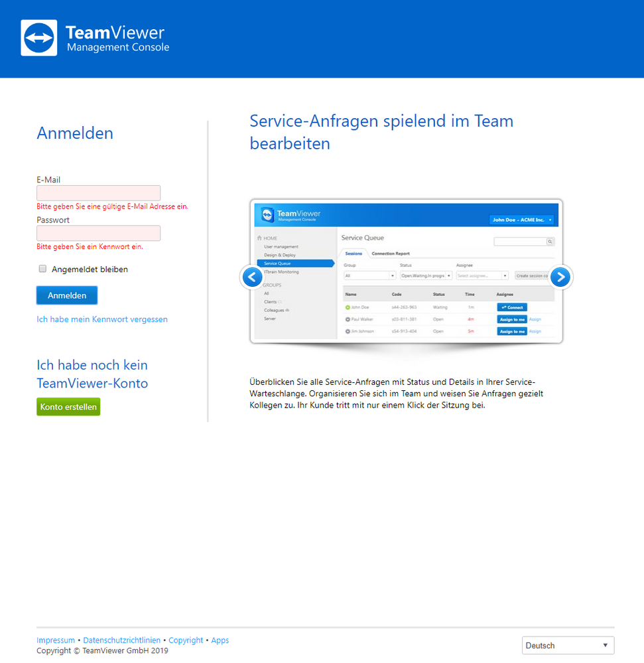This screenshot has height=663, width=644.
Task: Click the TeamViewer logo icon in header
Action: [39, 38]
